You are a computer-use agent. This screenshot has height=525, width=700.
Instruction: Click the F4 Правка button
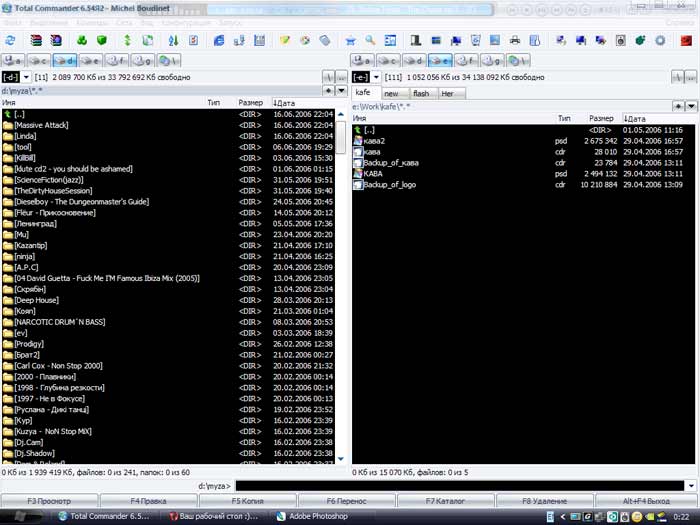coord(148,501)
